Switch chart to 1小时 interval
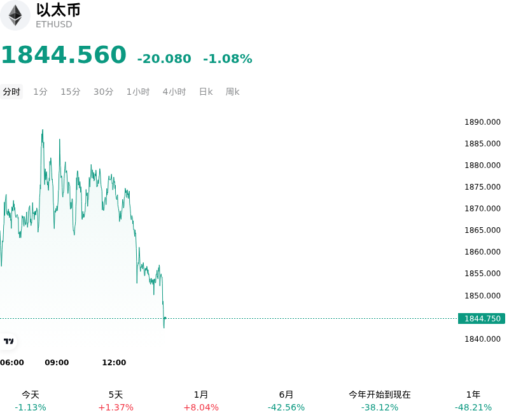509x420 pixels. 138,92
